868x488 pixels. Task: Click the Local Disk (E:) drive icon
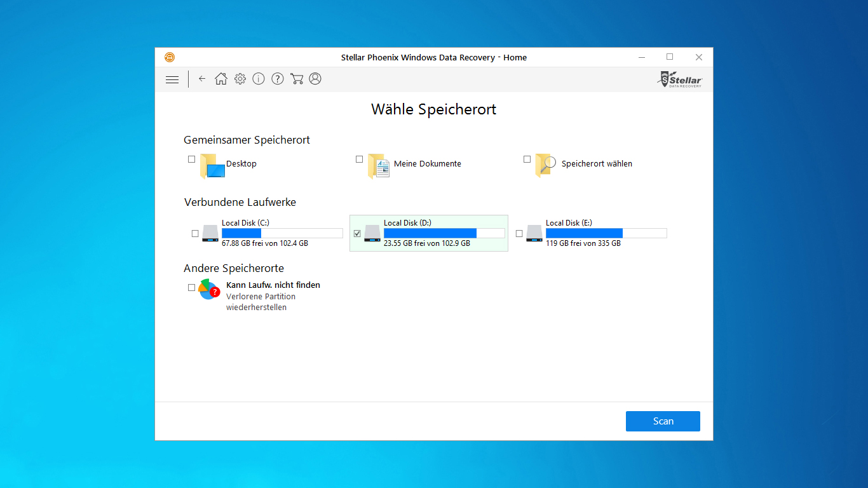534,233
